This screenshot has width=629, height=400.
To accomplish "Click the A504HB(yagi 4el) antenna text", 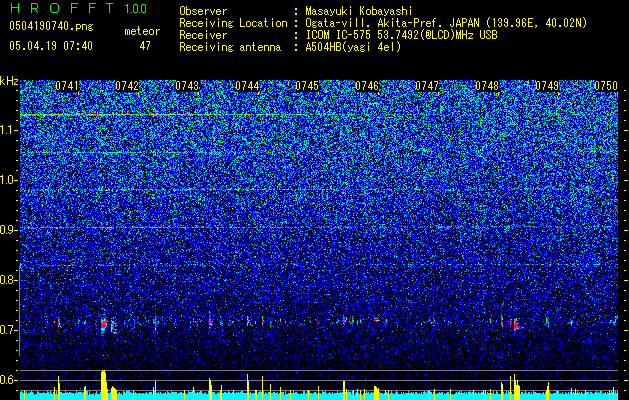I will pyautogui.click(x=353, y=47).
